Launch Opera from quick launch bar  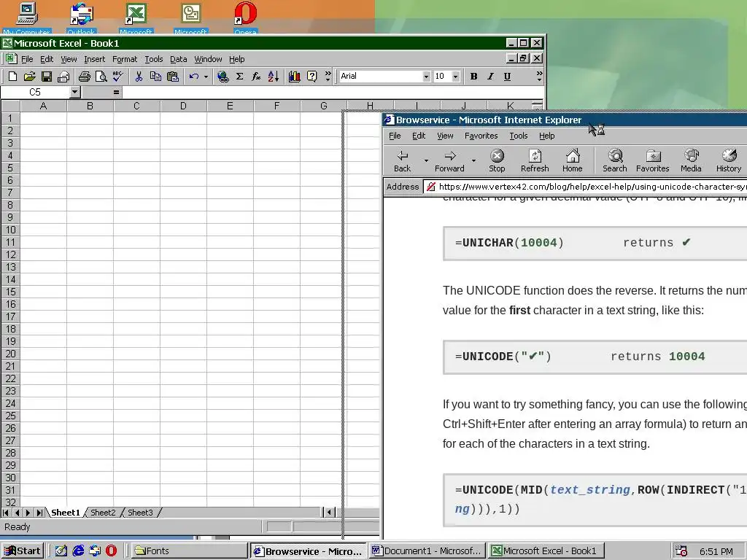pos(111,551)
